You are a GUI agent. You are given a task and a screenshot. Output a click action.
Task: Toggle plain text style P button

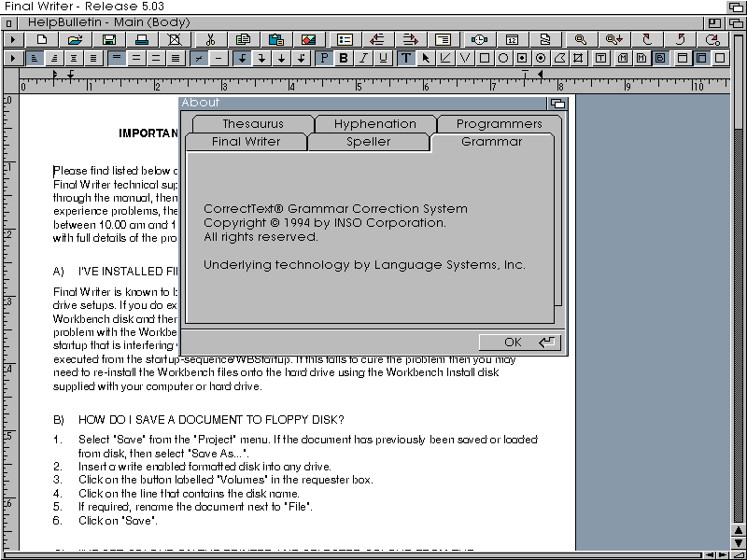pyautogui.click(x=324, y=58)
